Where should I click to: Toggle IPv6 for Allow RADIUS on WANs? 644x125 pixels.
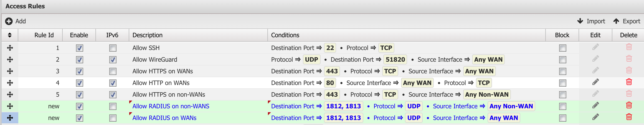point(113,118)
